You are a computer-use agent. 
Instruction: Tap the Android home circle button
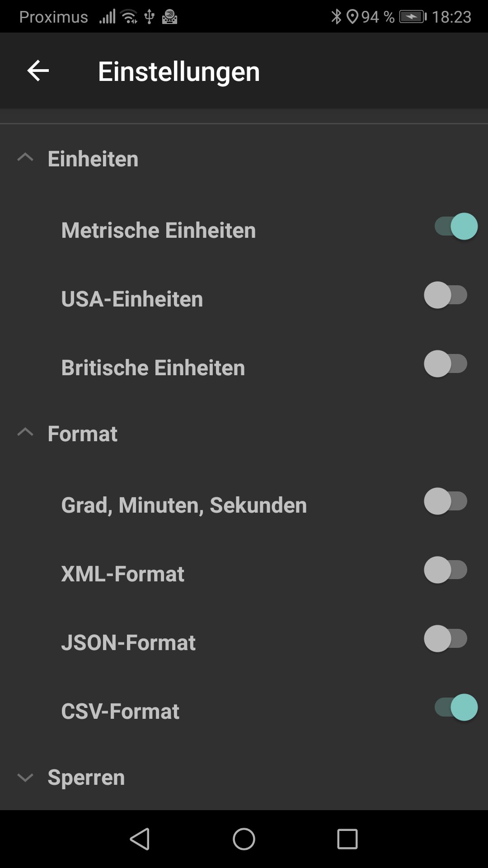(x=244, y=839)
